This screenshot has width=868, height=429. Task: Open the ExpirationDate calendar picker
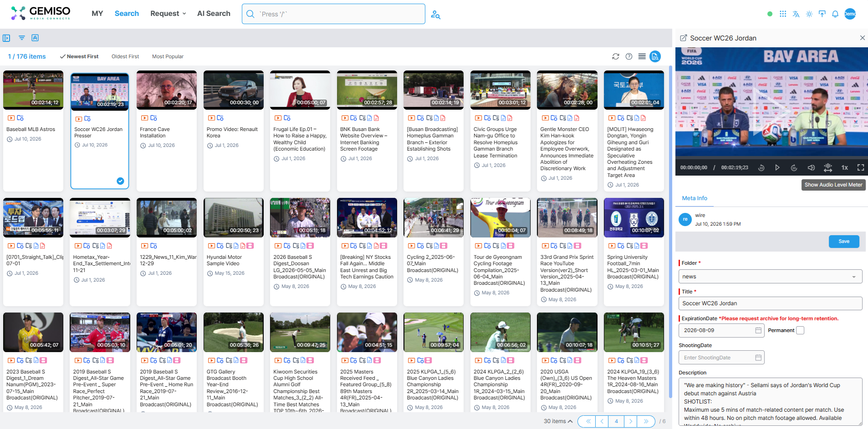point(758,330)
